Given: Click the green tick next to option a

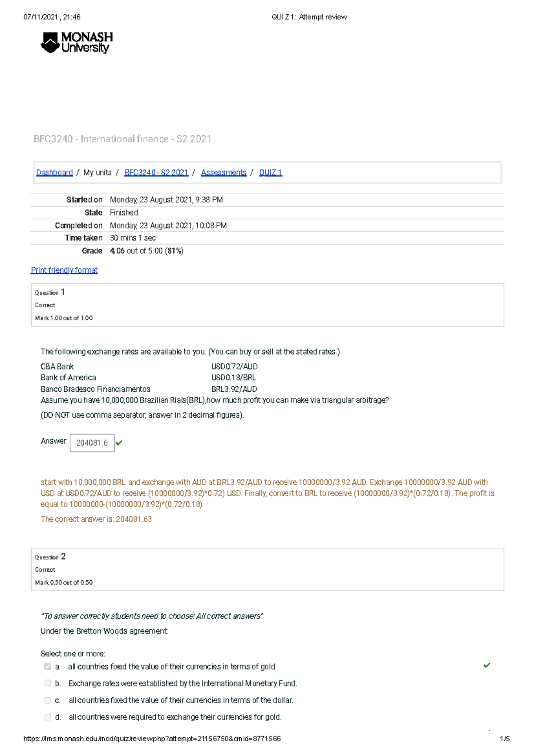Looking at the screenshot, I should pyautogui.click(x=486, y=665).
